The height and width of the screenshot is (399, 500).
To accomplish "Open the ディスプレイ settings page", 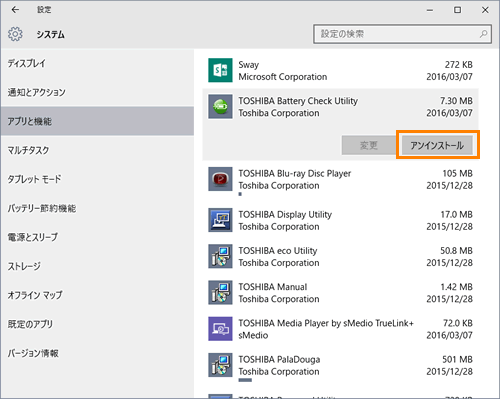I will tap(97, 63).
